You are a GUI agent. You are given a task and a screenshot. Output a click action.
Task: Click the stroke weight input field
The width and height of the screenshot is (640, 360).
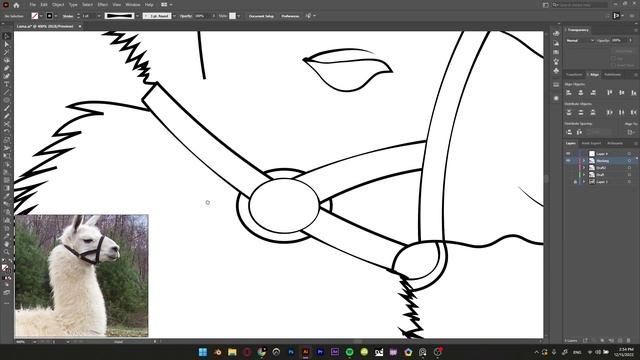pyautogui.click(x=89, y=16)
